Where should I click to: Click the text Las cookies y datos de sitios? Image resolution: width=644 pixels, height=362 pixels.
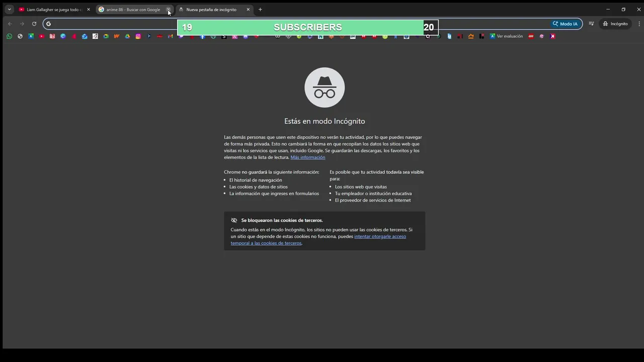click(259, 187)
